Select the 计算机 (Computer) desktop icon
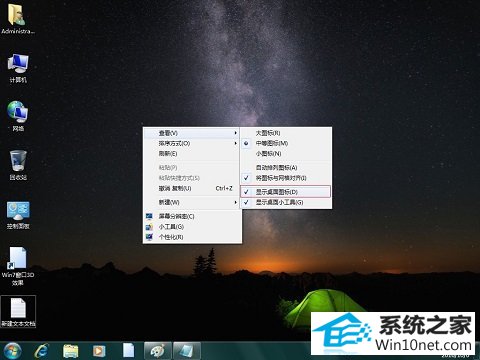 point(18,68)
